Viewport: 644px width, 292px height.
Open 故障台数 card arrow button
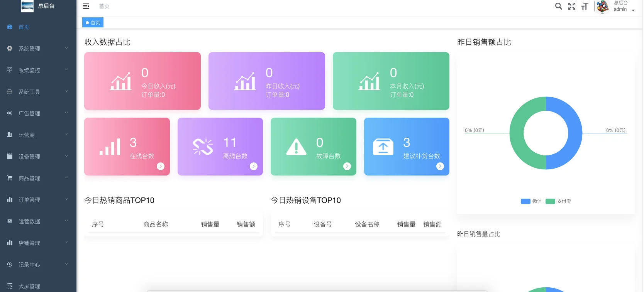[x=347, y=166]
